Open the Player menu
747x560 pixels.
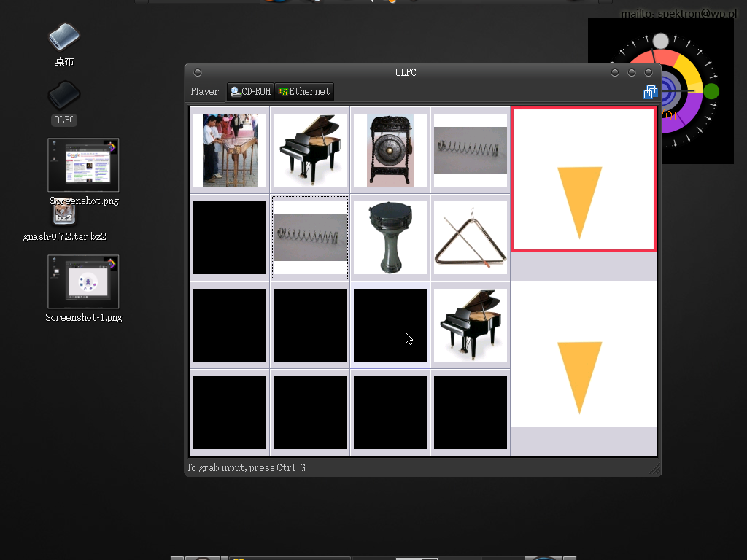[x=204, y=92]
